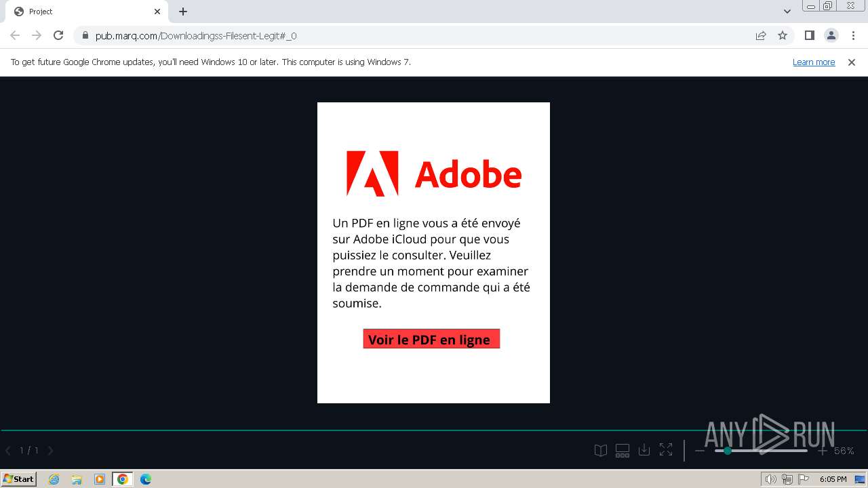868x488 pixels.
Task: Open the thumbnail grid view icon
Action: coord(623,451)
